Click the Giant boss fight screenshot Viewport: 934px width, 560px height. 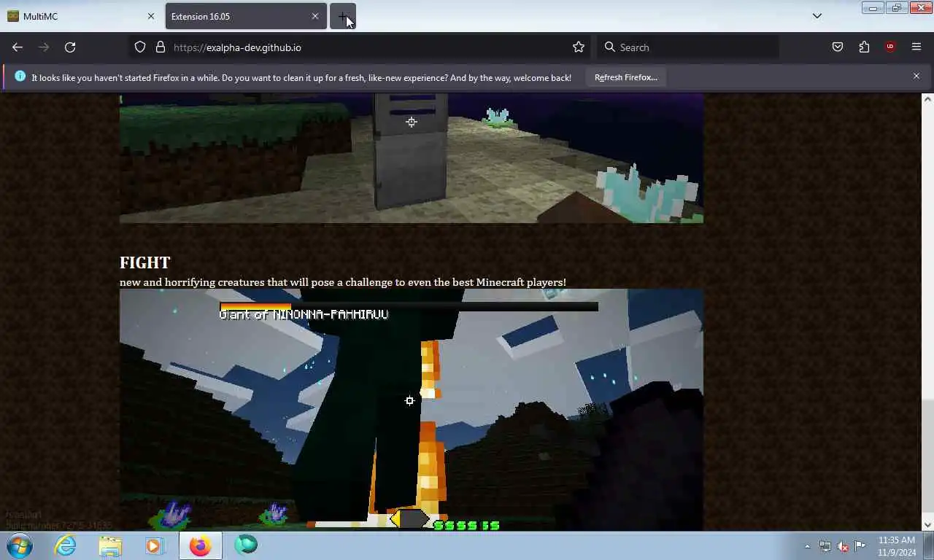tap(412, 410)
